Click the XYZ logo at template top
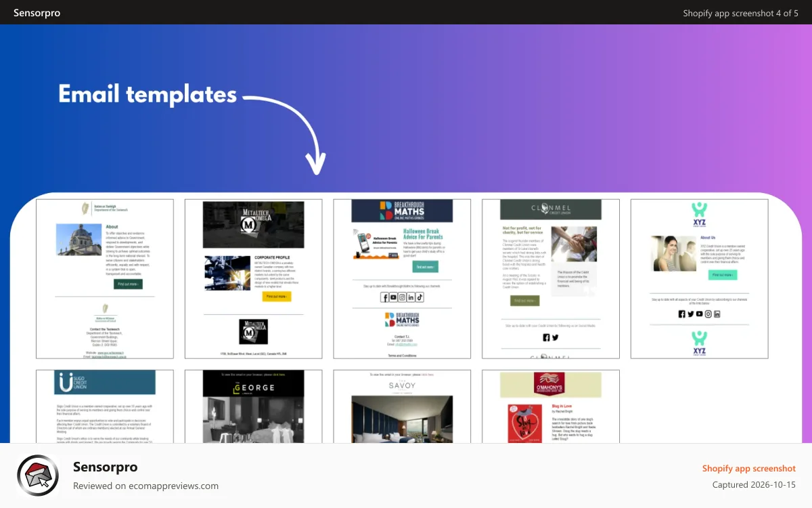The width and height of the screenshot is (812, 508). [x=699, y=214]
